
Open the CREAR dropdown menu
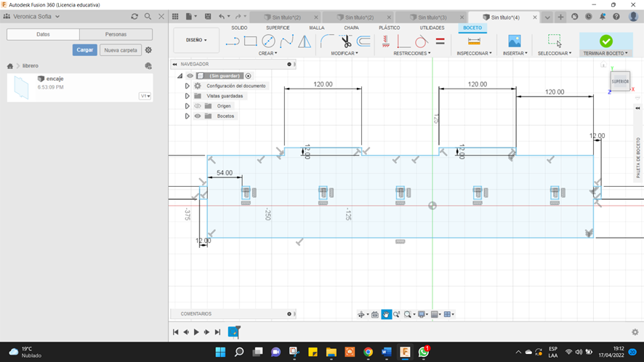(x=267, y=53)
